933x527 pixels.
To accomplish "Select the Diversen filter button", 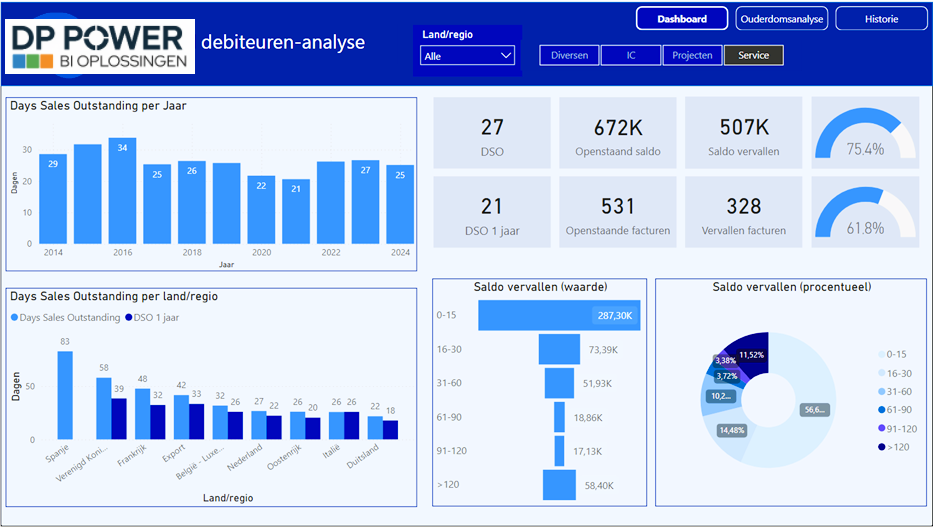I will click(x=569, y=56).
